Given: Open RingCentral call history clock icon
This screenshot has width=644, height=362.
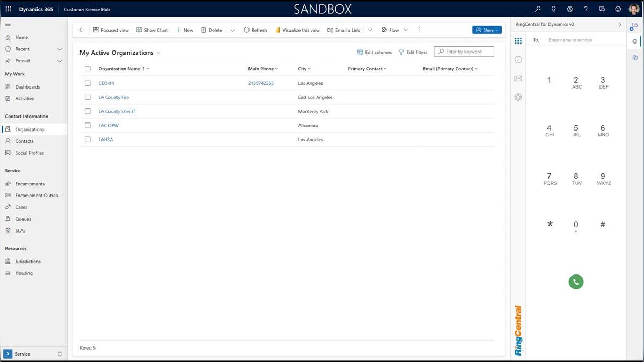Looking at the screenshot, I should pos(518,60).
